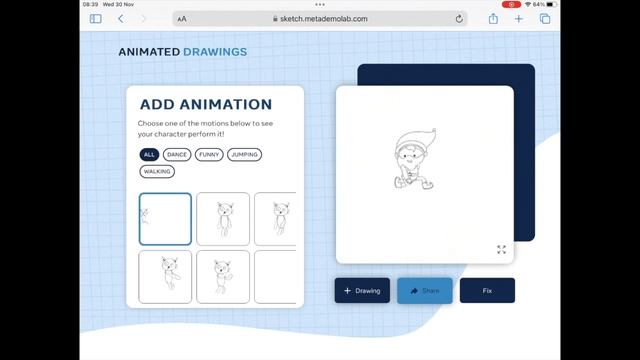
Task: Go forward with the forward arrow
Action: pyautogui.click(x=143, y=19)
